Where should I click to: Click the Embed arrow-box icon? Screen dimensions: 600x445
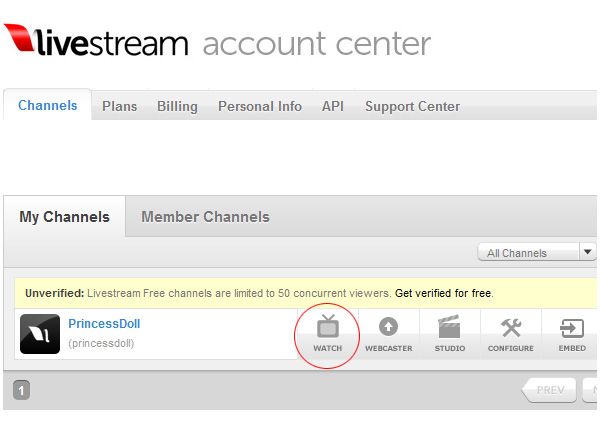click(572, 328)
